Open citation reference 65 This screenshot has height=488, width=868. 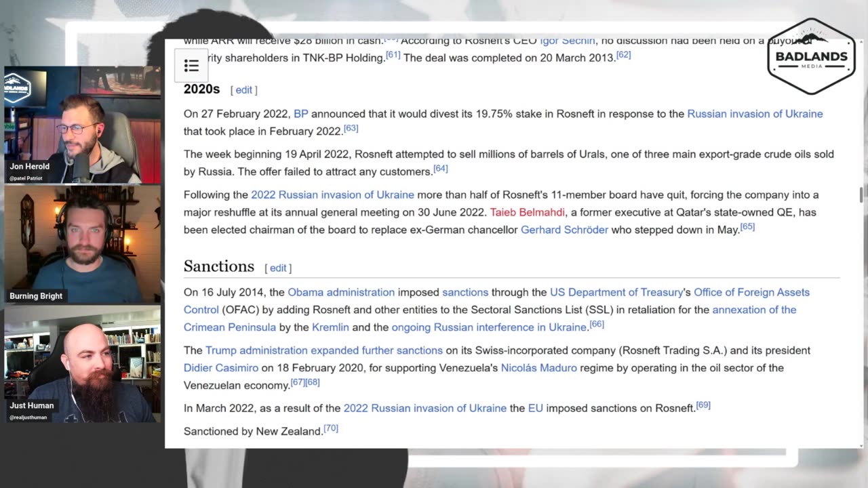pos(747,226)
